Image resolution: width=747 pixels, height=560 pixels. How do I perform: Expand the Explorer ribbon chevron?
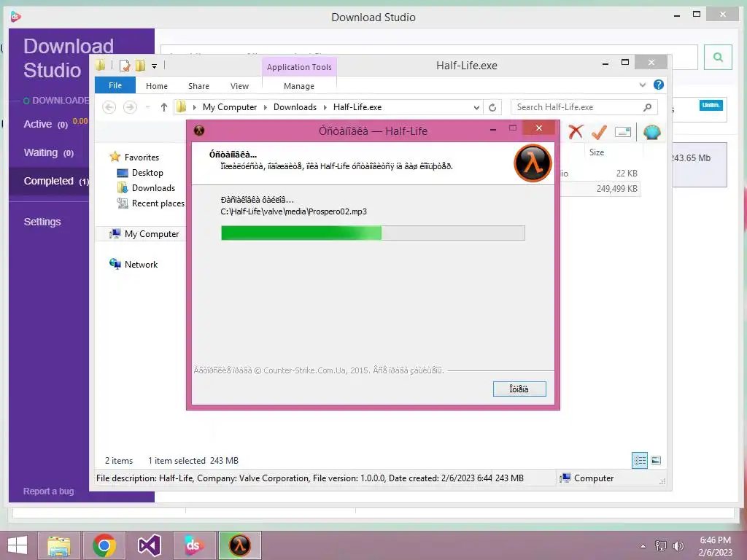(643, 85)
